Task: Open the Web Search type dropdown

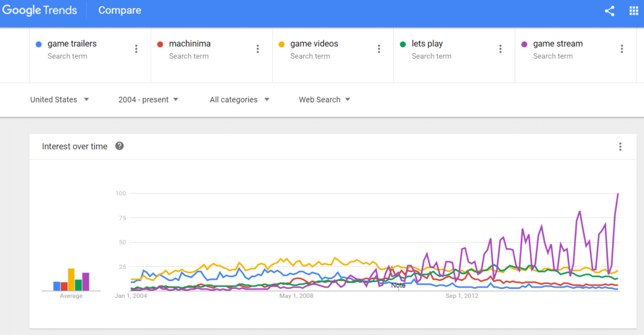Action: click(x=325, y=99)
